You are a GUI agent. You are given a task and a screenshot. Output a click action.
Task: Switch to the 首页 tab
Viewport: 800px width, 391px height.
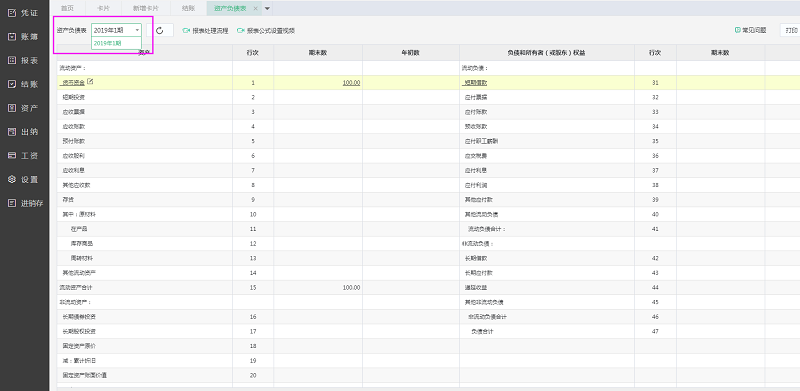point(67,8)
